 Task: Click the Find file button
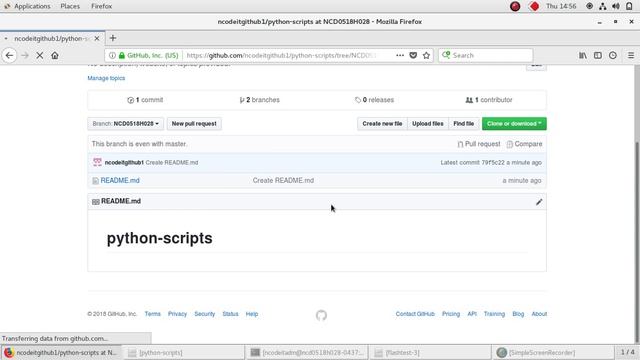[x=463, y=124]
